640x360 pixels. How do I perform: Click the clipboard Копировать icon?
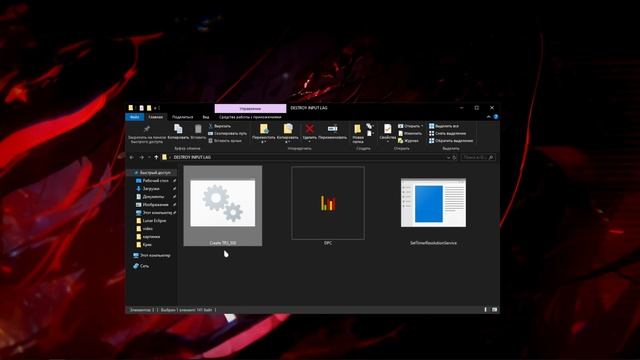click(x=178, y=129)
